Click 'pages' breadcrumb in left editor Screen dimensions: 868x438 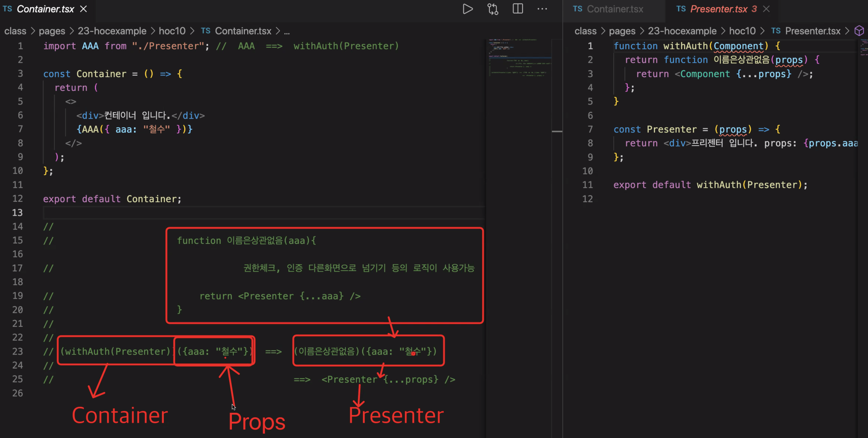(52, 31)
